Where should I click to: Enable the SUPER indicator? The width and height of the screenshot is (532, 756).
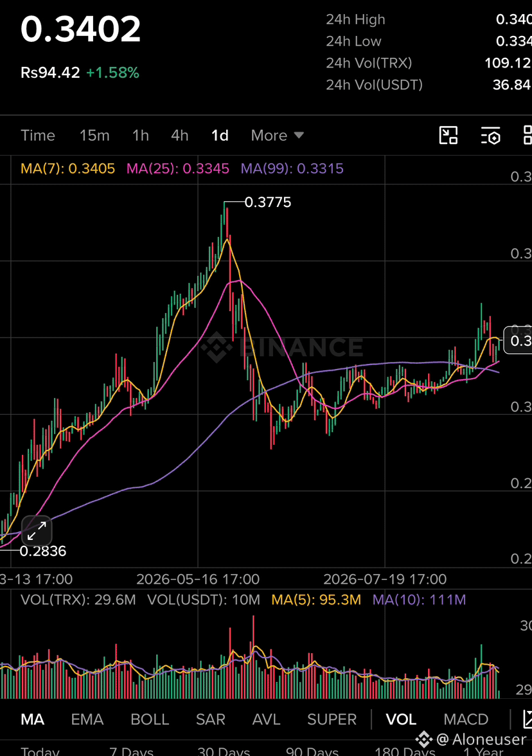tap(332, 719)
